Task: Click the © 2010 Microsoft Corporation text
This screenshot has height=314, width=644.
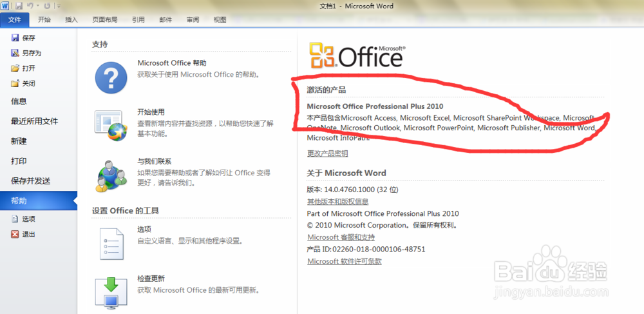Action: (x=382, y=225)
